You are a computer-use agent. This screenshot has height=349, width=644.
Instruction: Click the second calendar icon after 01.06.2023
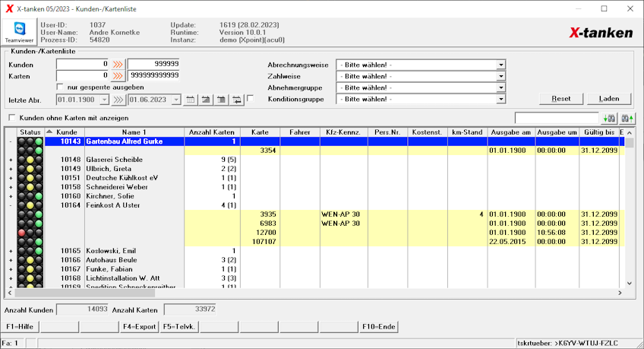(206, 100)
